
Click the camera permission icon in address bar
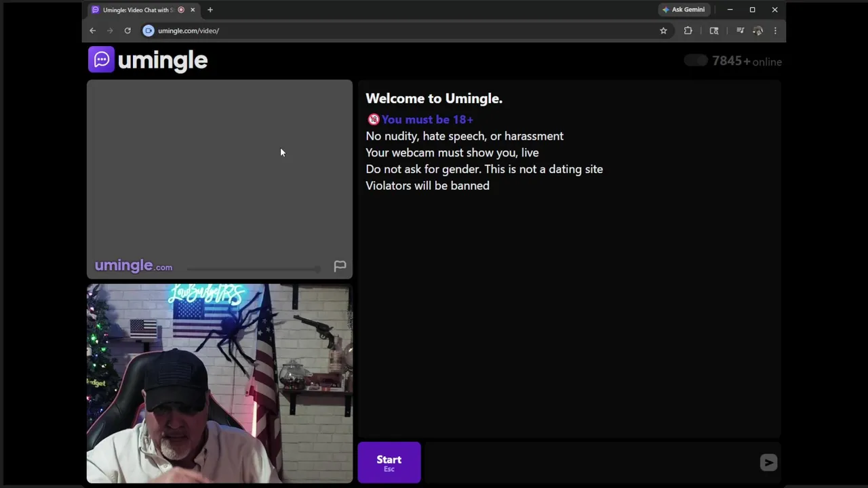tap(149, 30)
